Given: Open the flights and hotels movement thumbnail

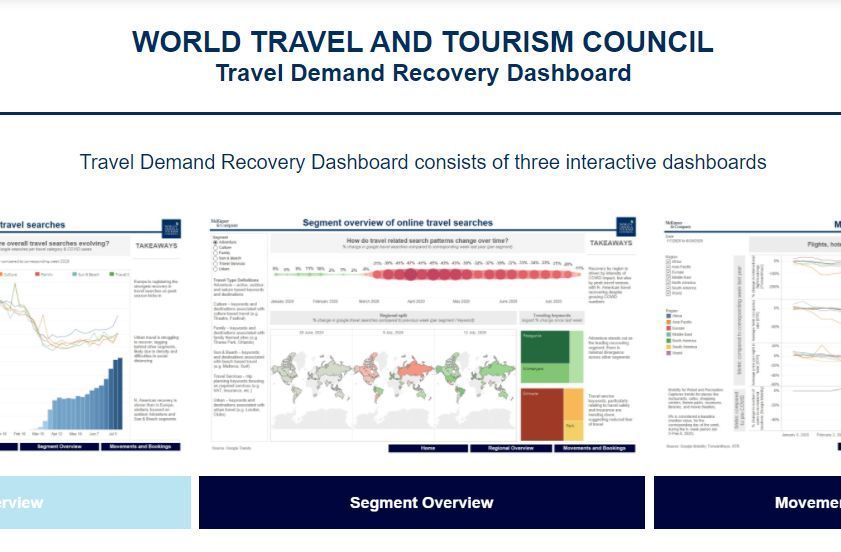Looking at the screenshot, I should pyautogui.click(x=753, y=335).
